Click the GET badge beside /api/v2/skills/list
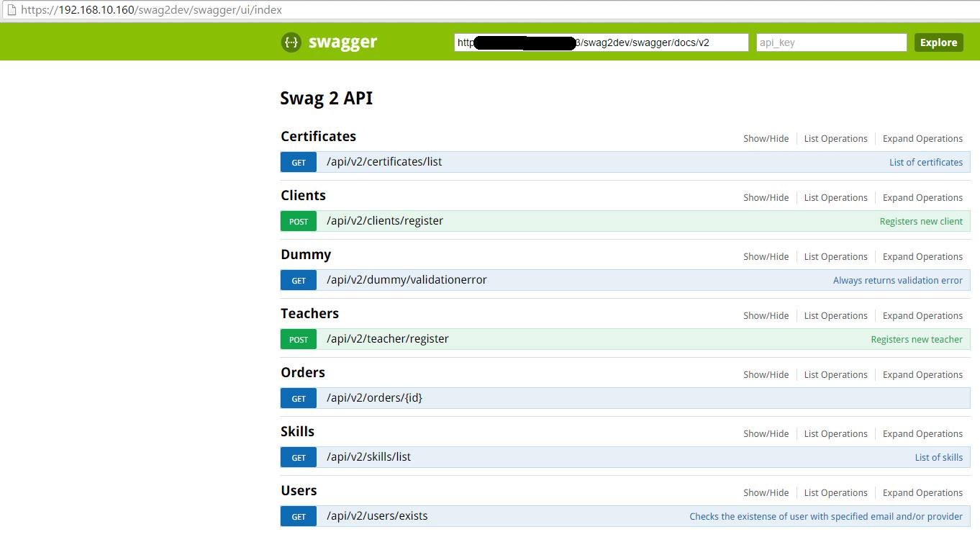This screenshot has width=980, height=537. click(298, 457)
